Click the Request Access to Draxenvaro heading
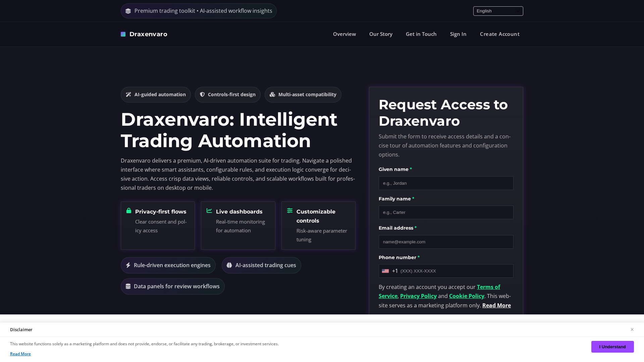The height and width of the screenshot is (362, 644). [443, 113]
